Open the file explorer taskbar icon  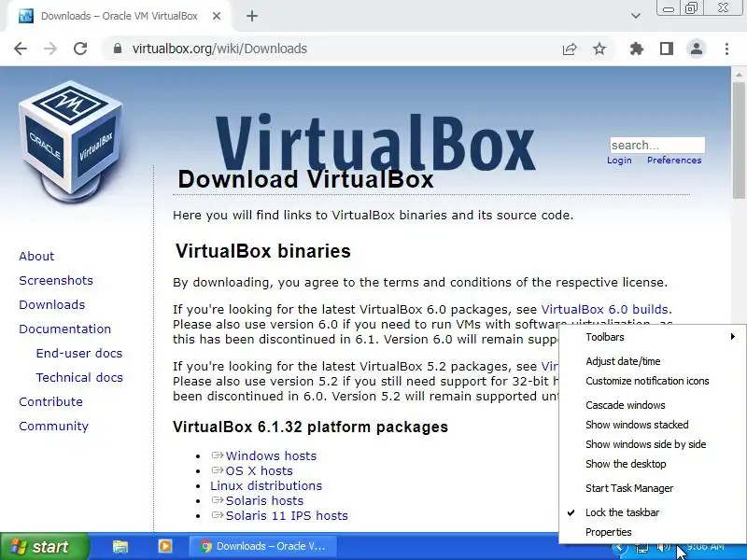(120, 546)
